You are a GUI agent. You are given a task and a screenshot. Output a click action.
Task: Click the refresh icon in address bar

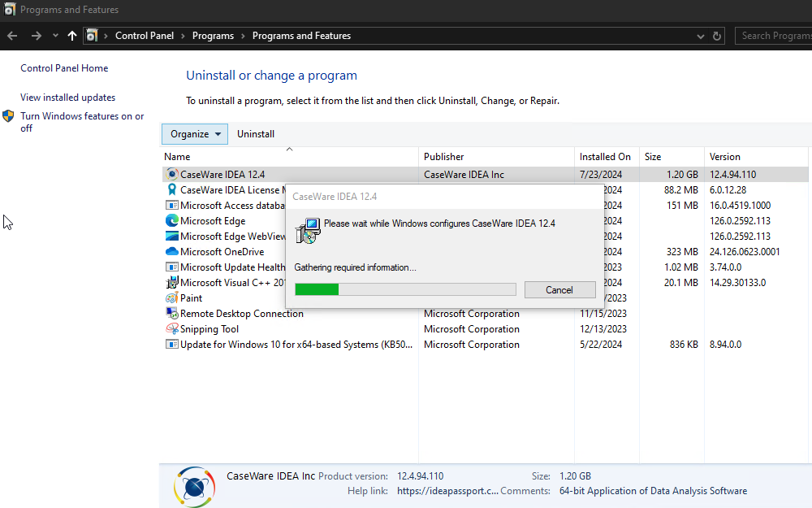[717, 36]
